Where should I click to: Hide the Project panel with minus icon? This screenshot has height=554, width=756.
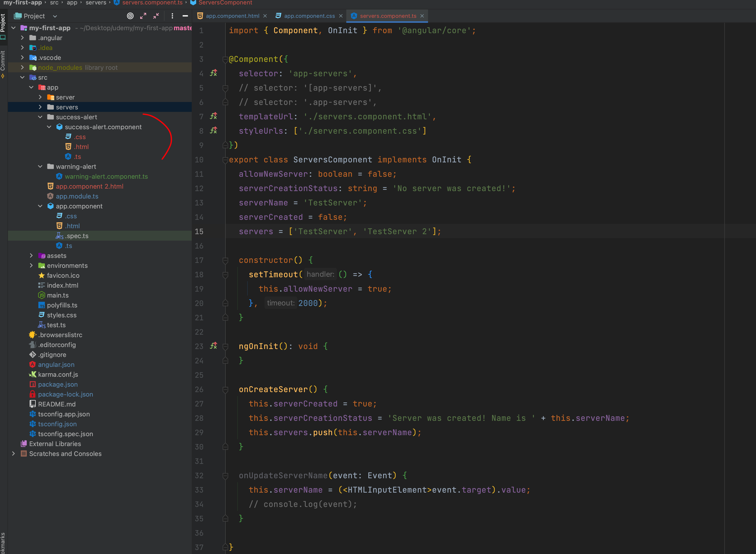(x=185, y=16)
